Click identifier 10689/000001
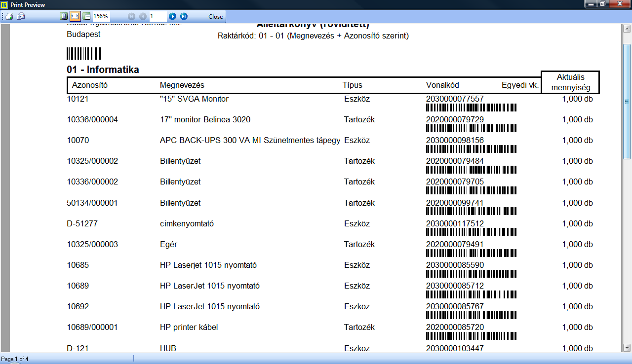632x364 pixels. (x=92, y=327)
